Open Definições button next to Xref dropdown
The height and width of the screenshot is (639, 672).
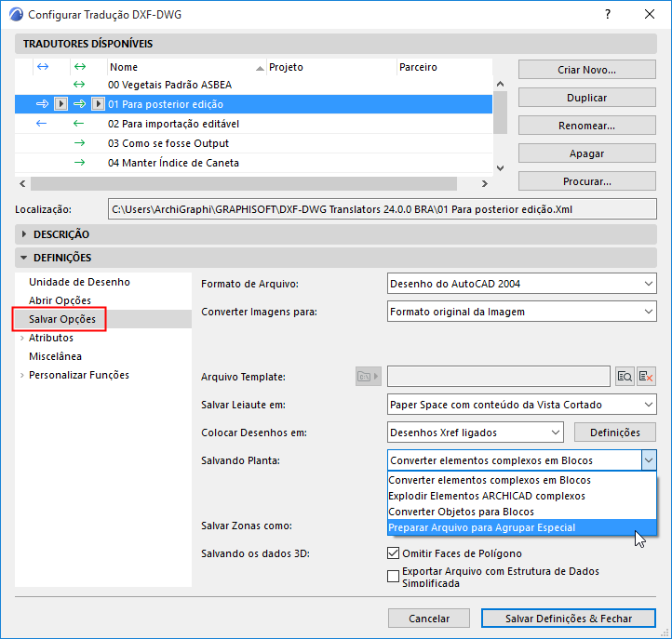point(615,433)
